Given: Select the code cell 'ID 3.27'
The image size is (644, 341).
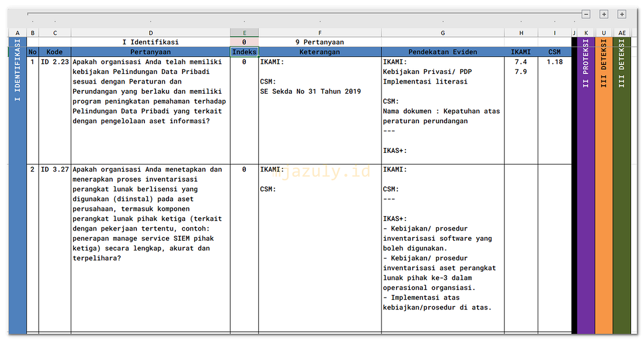Looking at the screenshot, I should pyautogui.click(x=55, y=248).
